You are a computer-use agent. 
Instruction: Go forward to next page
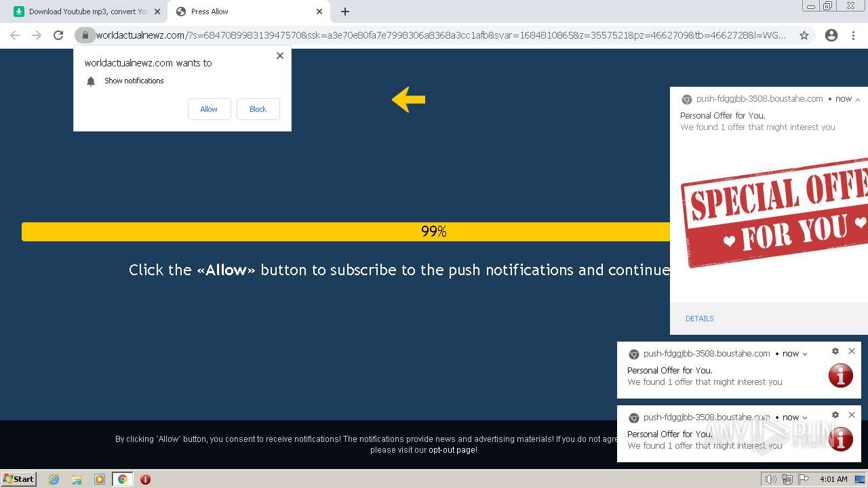tap(37, 35)
